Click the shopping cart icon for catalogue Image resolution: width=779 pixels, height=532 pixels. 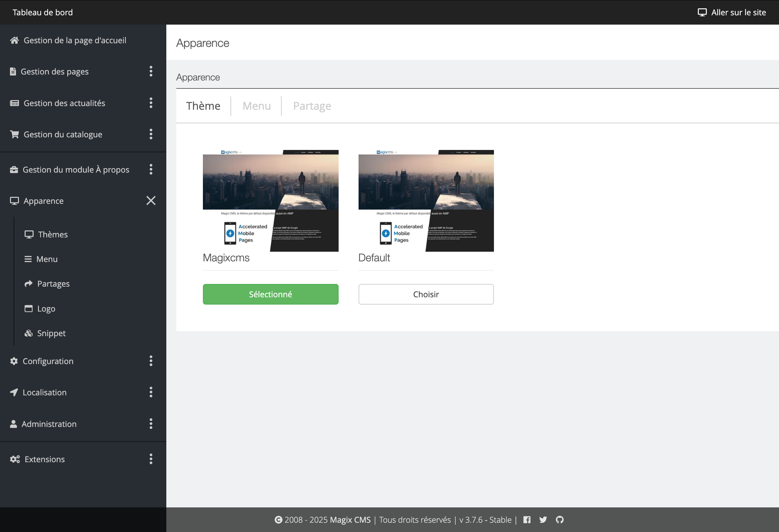coord(14,134)
